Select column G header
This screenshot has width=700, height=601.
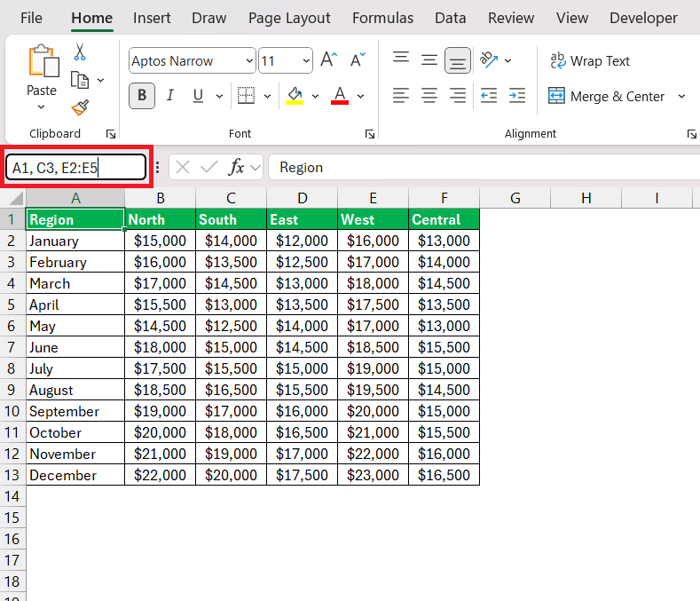[515, 198]
